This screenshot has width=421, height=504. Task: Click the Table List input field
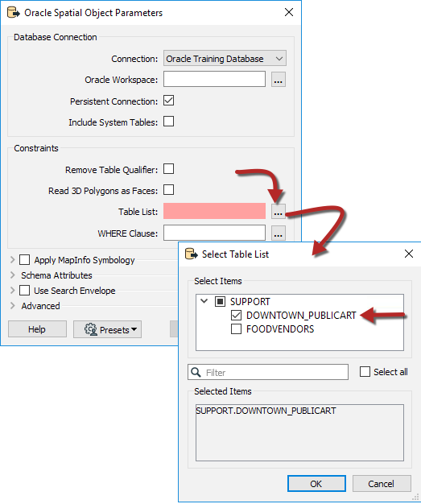214,211
